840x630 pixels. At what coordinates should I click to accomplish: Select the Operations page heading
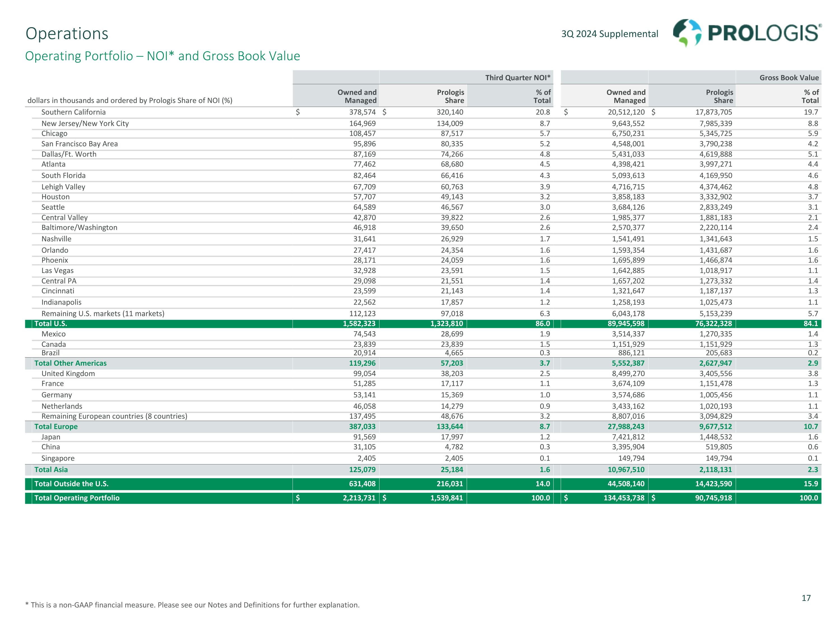click(x=67, y=33)
